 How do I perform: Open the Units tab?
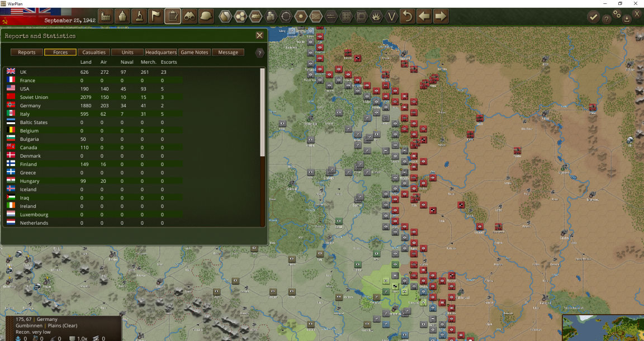click(x=127, y=52)
